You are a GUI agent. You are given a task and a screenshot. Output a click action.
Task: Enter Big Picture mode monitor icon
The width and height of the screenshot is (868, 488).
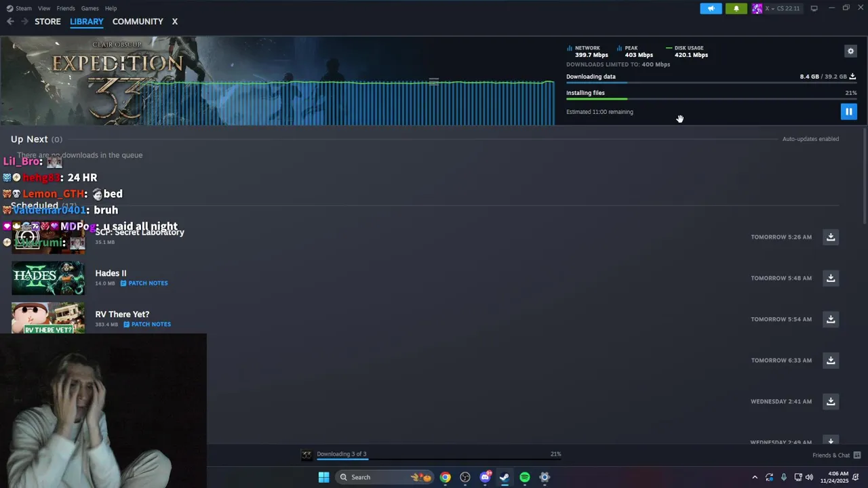point(814,8)
